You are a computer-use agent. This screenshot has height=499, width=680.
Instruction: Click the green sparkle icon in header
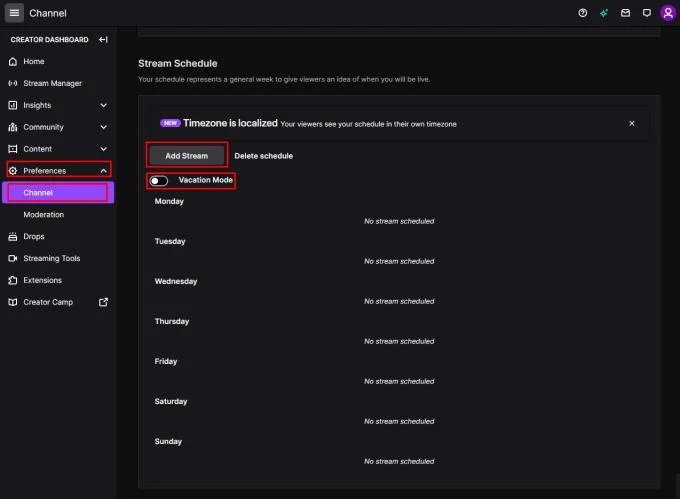pyautogui.click(x=604, y=13)
